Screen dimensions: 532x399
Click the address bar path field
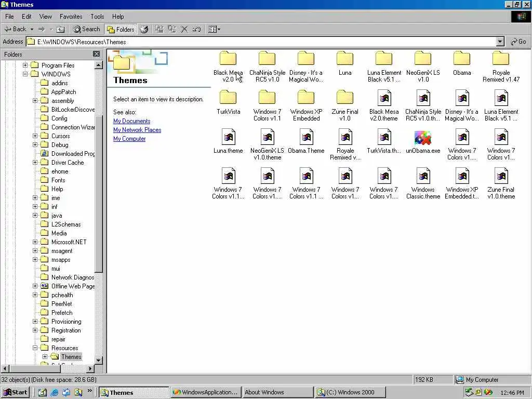(261, 42)
